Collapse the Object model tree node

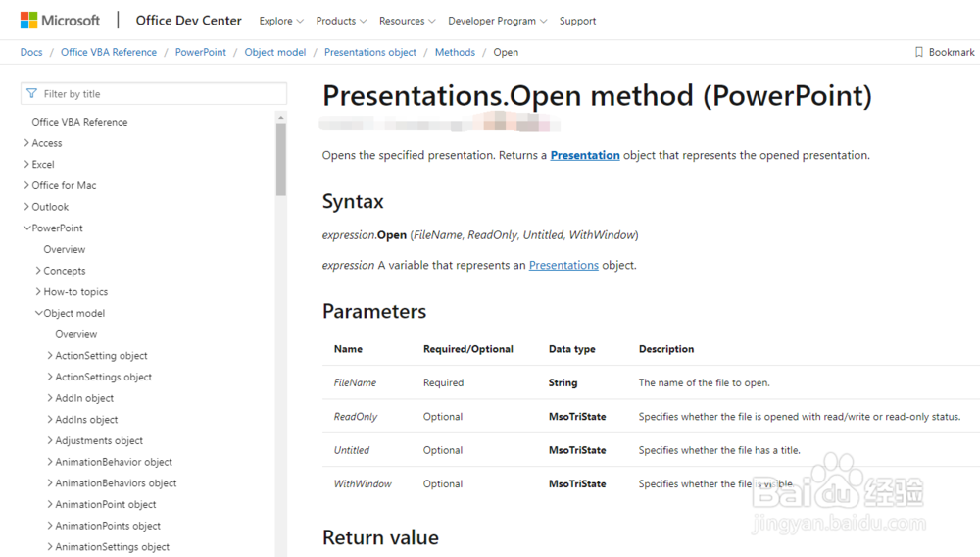click(38, 314)
